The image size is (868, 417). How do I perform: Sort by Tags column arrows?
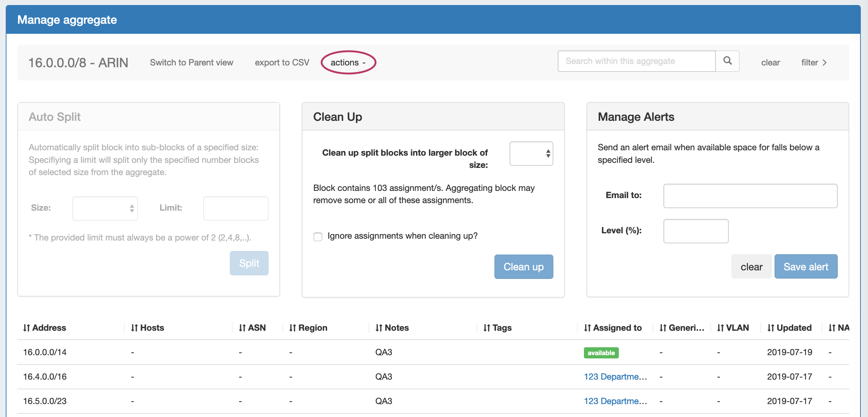[x=486, y=328]
